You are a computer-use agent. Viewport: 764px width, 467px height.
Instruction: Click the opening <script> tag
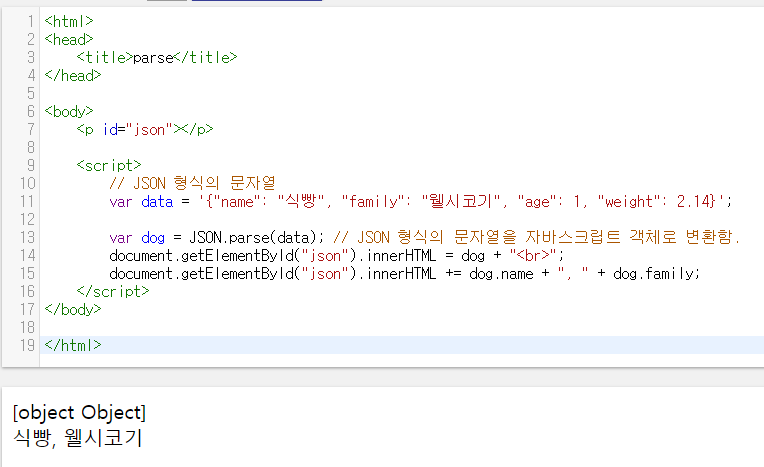coord(109,166)
